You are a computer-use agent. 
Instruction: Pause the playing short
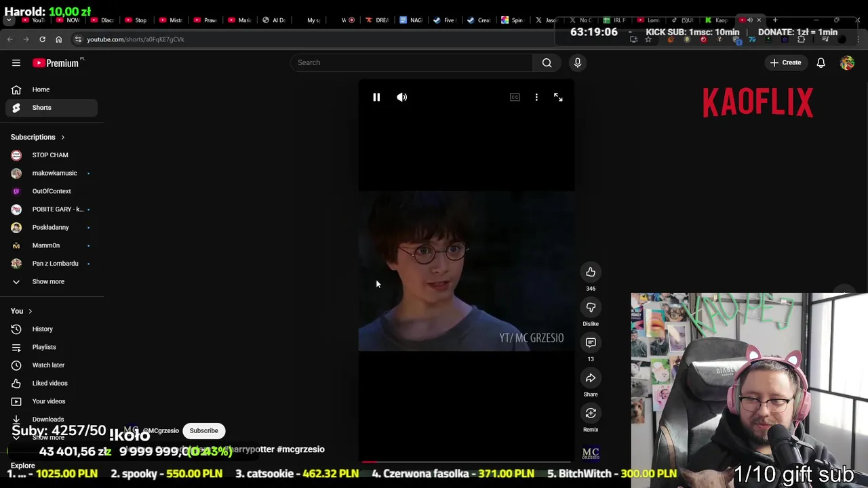[376, 97]
